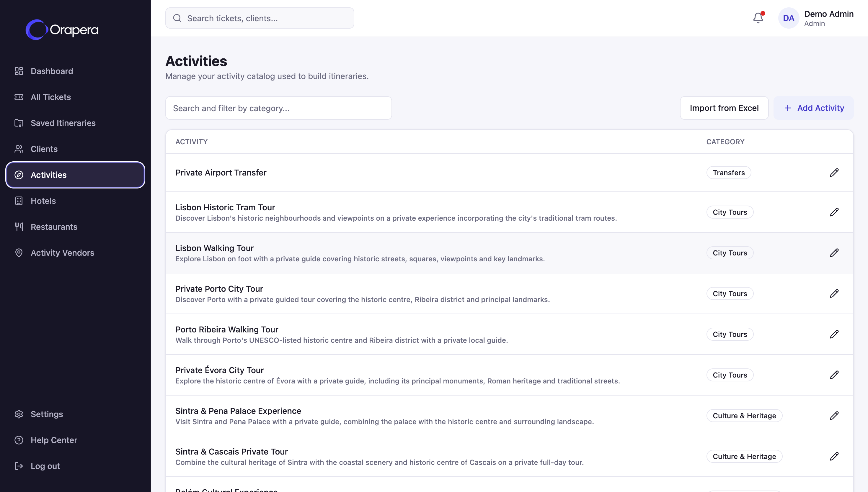Click the Transfers category badge
868x492 pixels.
(729, 173)
